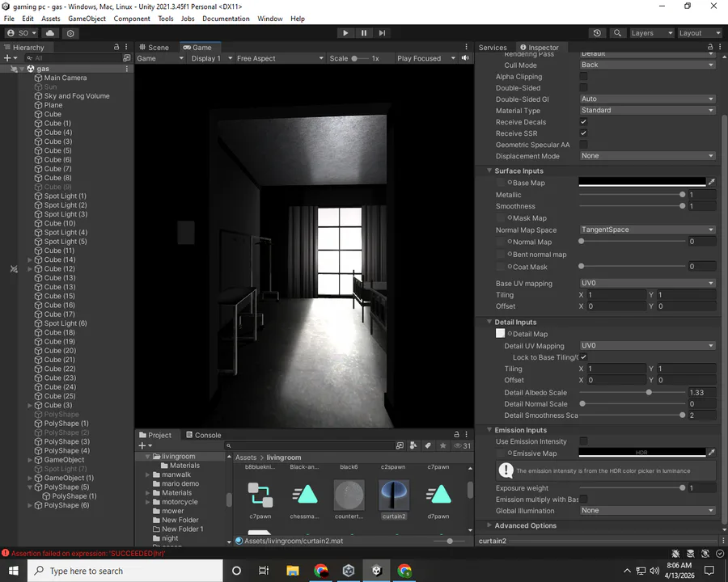This screenshot has width=728, height=582.
Task: Collapse the Surface Inputs section
Action: [489, 171]
